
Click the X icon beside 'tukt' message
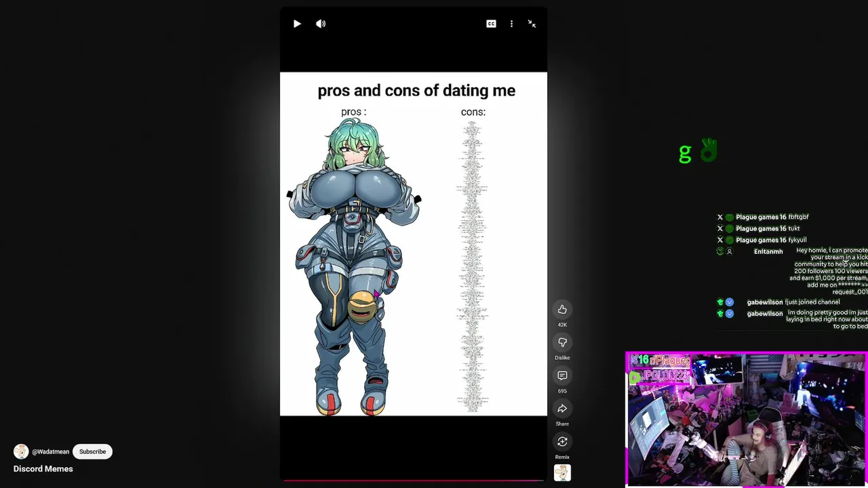(x=720, y=229)
